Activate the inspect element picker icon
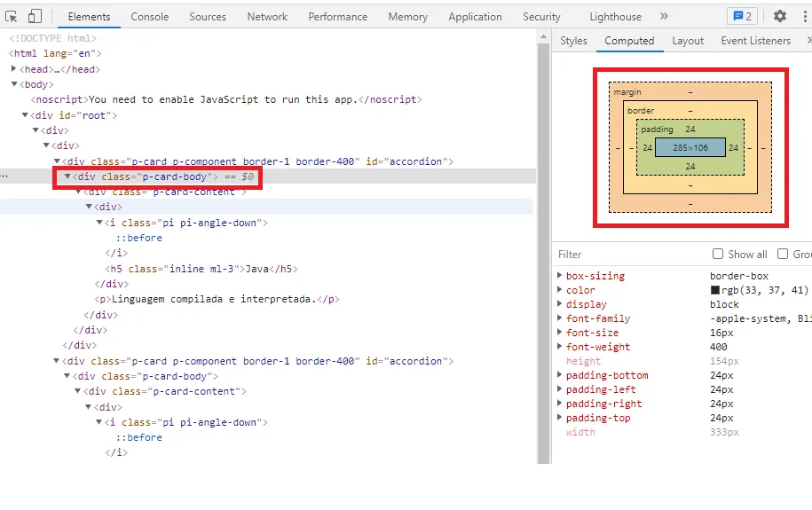 [11, 17]
